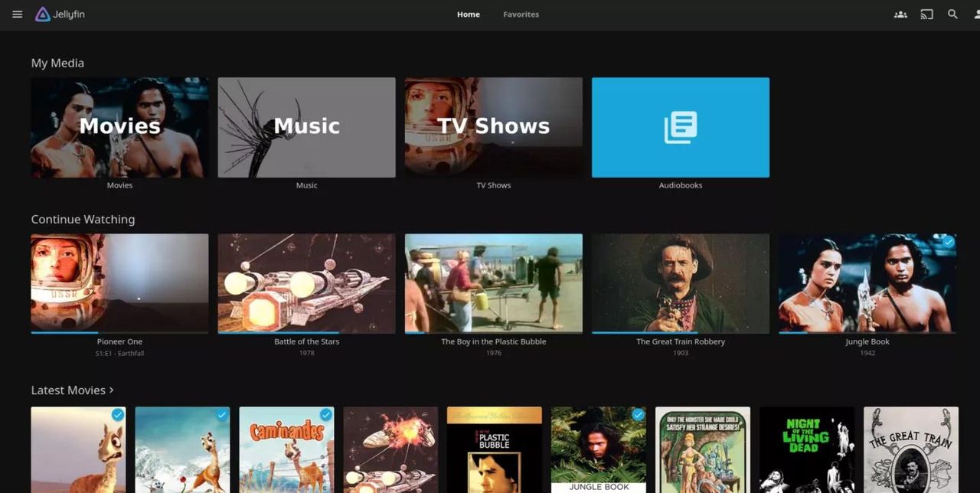The image size is (980, 493).
Task: Click the Jungle Book title text
Action: (x=867, y=341)
